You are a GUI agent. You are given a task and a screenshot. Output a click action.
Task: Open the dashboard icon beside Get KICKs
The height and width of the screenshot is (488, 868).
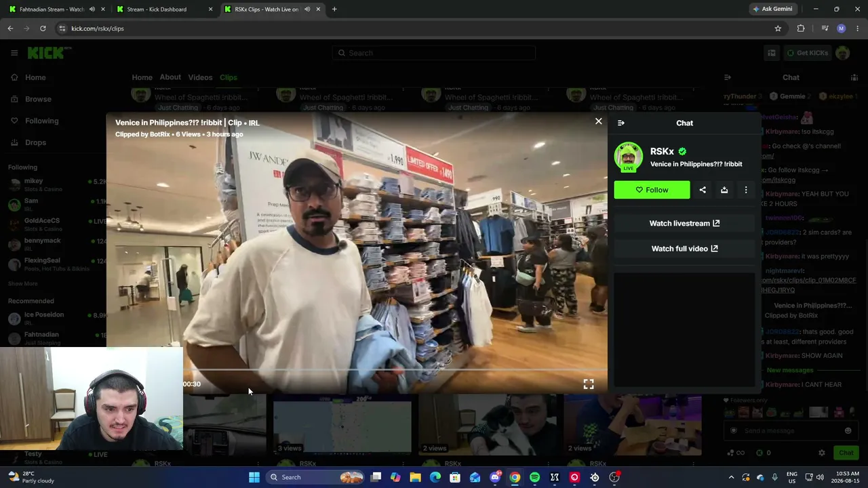pyautogui.click(x=772, y=53)
